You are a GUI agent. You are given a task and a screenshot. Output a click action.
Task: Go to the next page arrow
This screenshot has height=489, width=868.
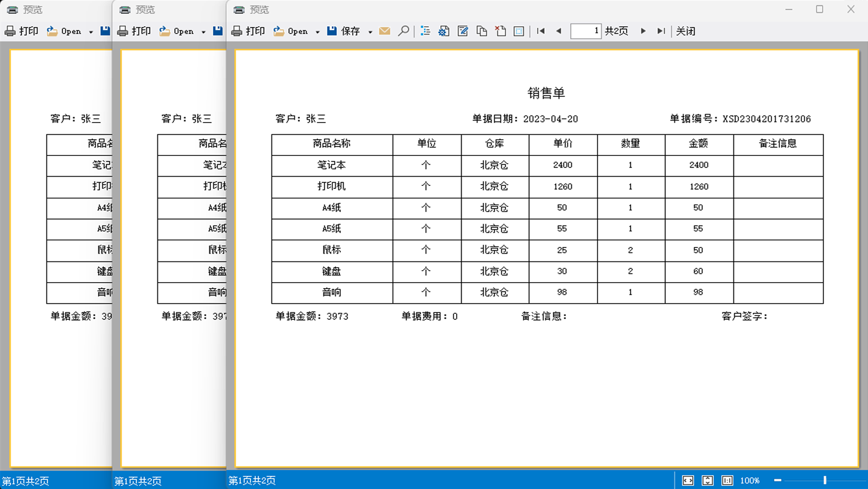click(x=643, y=31)
